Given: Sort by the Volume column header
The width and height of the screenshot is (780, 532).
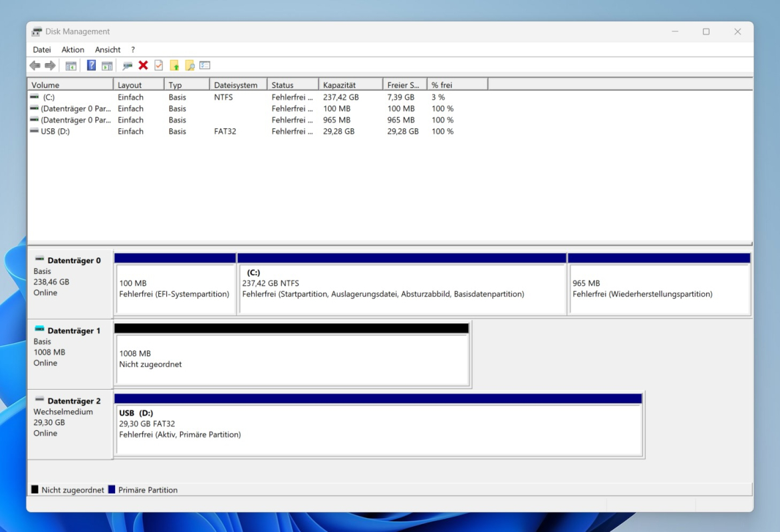Looking at the screenshot, I should click(70, 85).
